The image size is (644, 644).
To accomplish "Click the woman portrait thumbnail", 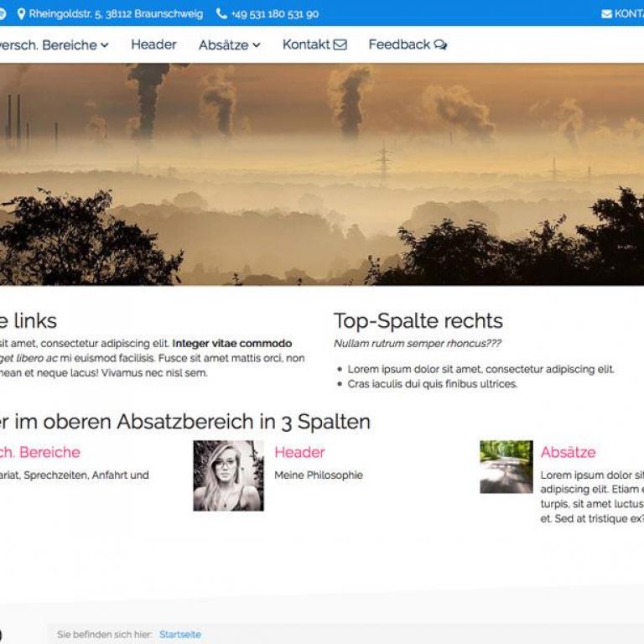I will click(228, 475).
